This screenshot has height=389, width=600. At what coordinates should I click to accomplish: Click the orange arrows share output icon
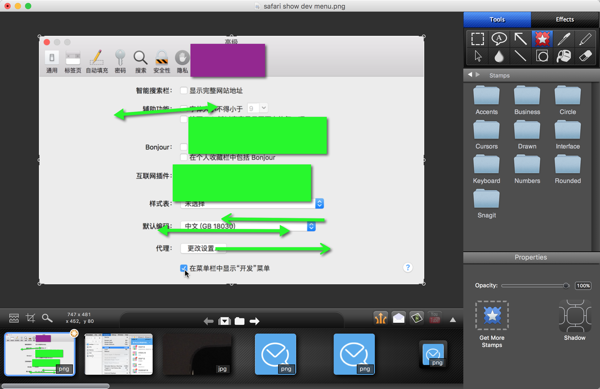(380, 318)
